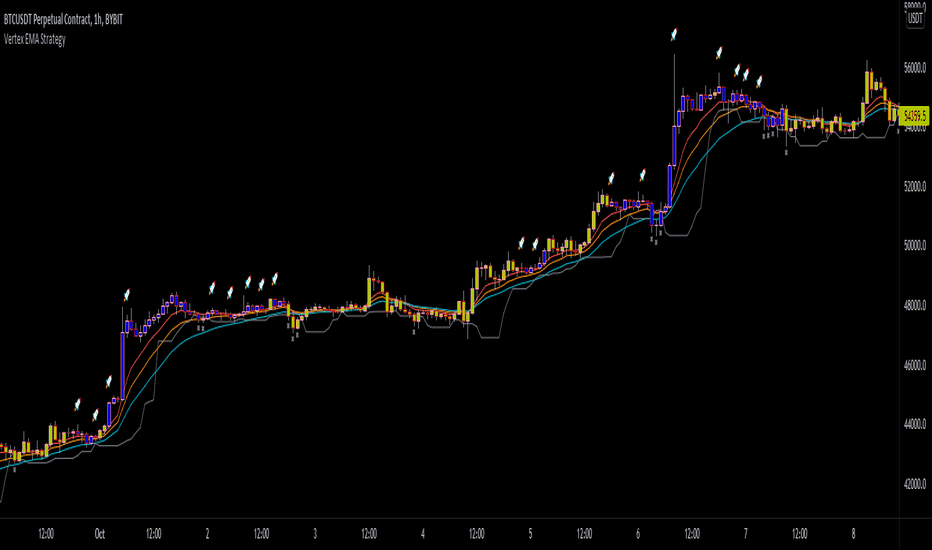Click date label 6 on time axis

(638, 534)
